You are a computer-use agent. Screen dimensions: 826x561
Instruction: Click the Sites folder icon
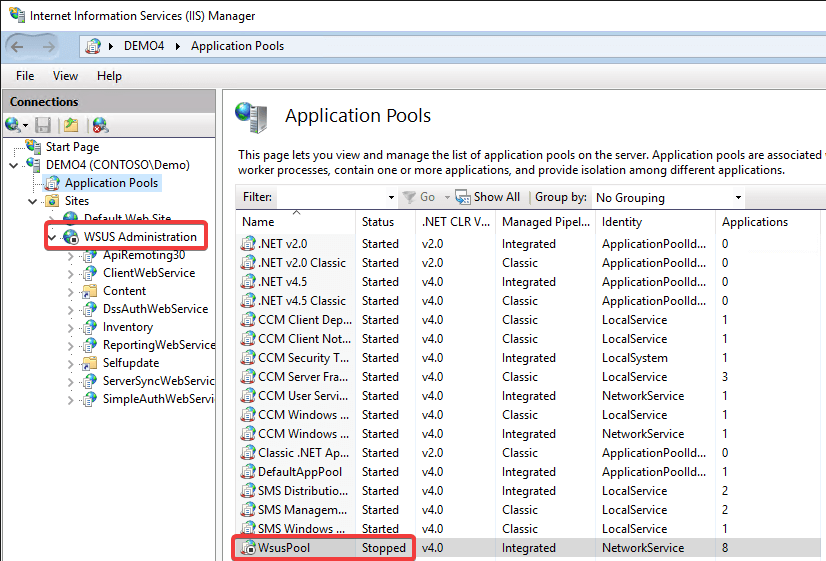[x=52, y=201]
